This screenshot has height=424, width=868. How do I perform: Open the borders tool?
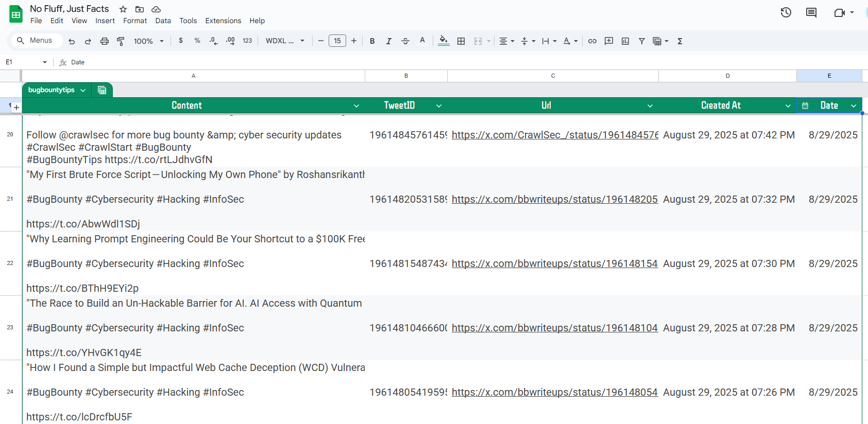pos(461,41)
